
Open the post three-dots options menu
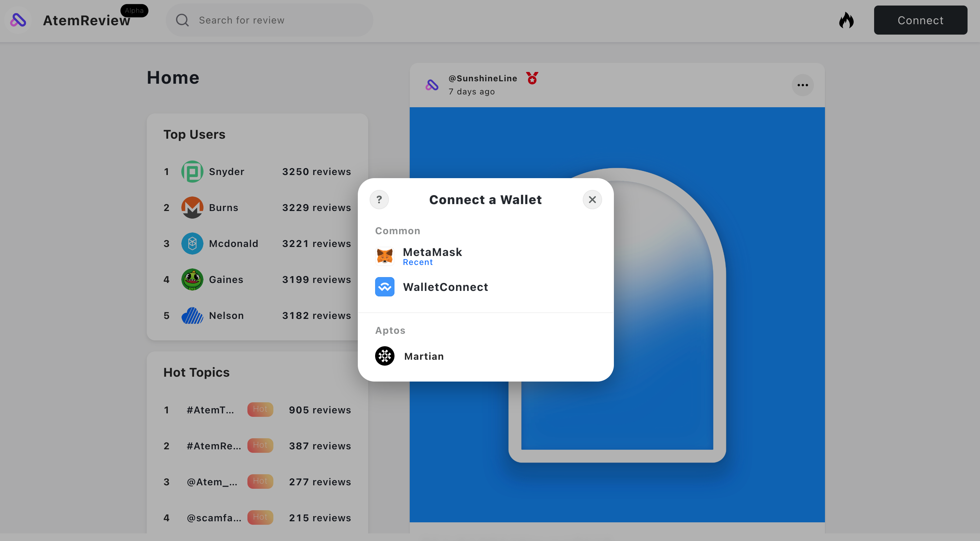click(802, 85)
